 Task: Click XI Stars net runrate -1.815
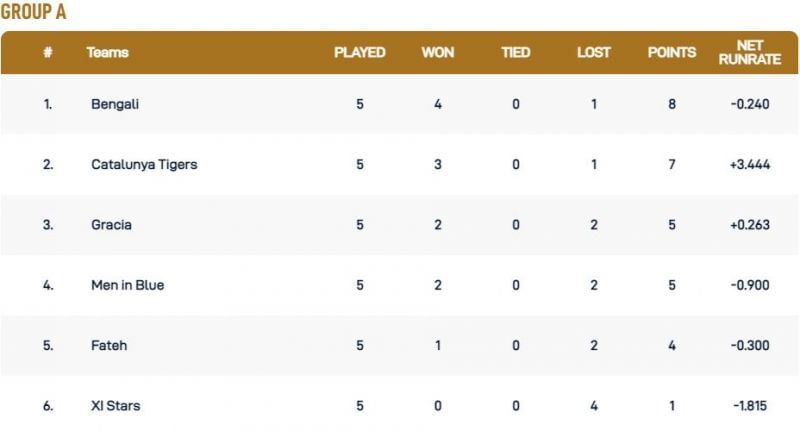tap(749, 405)
